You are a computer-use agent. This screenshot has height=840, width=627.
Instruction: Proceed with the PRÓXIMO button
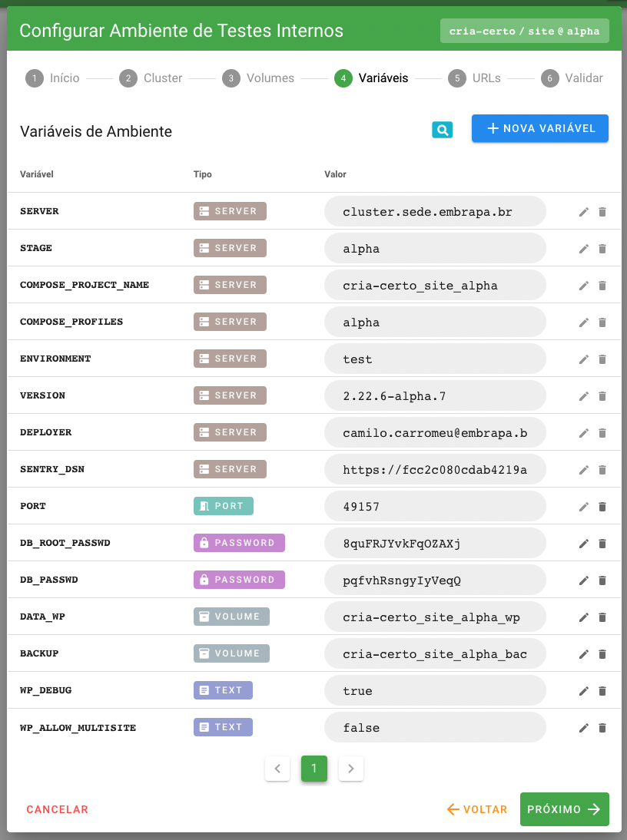coord(564,809)
